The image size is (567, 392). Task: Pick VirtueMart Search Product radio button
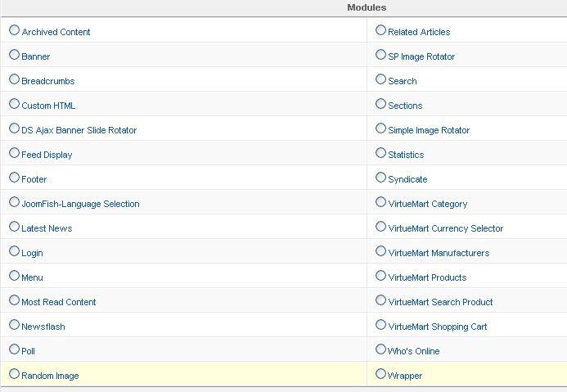380,300
